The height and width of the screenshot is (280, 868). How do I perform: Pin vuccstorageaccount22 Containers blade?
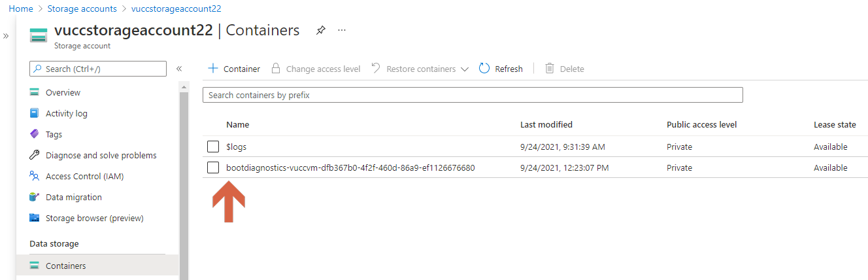pos(320,30)
